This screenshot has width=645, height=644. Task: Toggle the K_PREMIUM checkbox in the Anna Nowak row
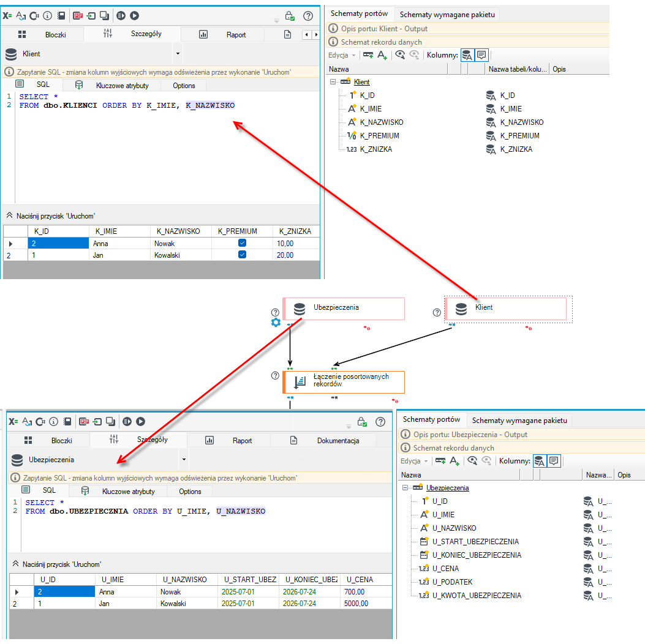click(x=243, y=243)
